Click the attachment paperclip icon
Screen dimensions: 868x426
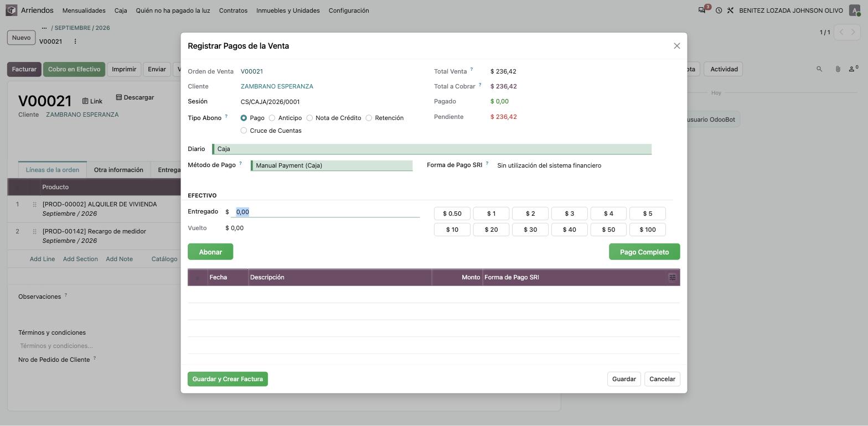tap(838, 69)
